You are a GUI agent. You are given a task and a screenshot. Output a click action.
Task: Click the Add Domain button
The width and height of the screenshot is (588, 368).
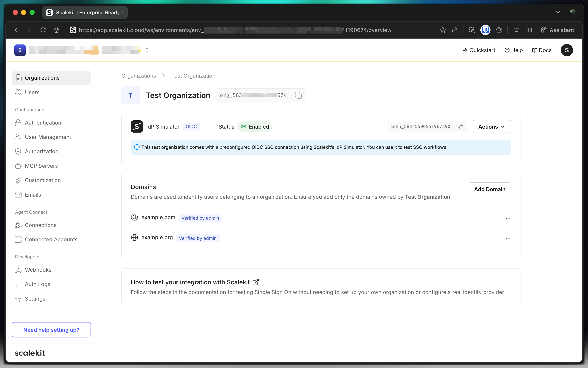pyautogui.click(x=490, y=189)
